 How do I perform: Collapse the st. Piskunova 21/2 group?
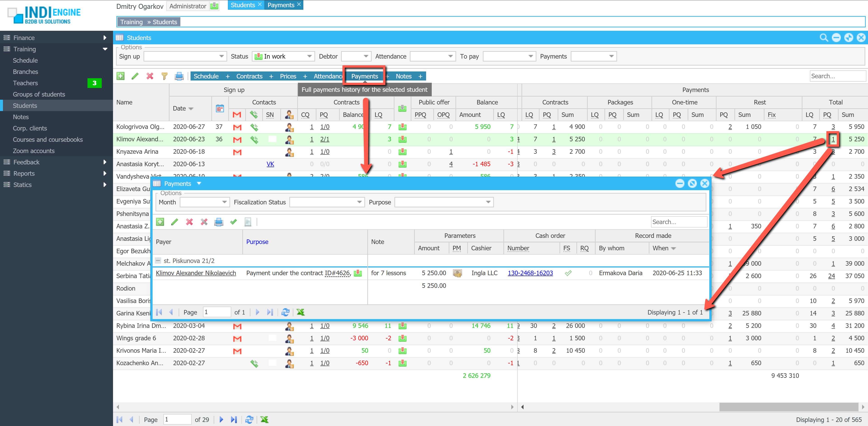pos(158,260)
